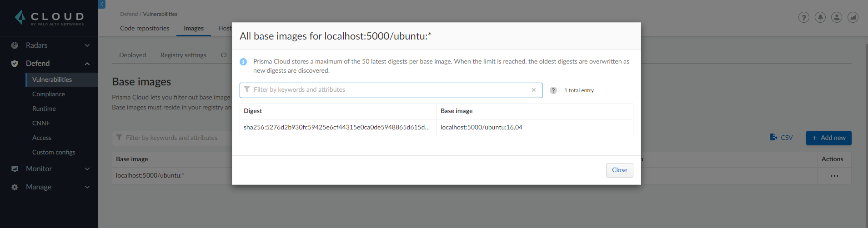Expand the Monitor menu chevron

[87, 169]
